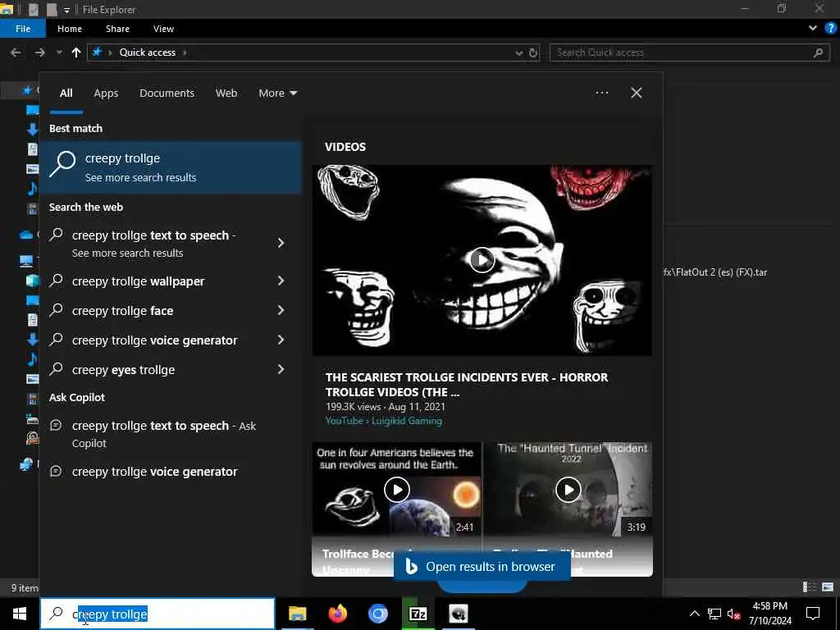Open the Action Center notifications icon

pos(813,614)
